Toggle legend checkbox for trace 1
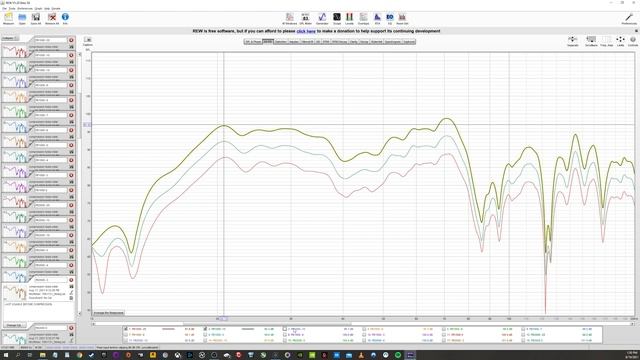Viewport: 640px width, 360px height. (126, 329)
